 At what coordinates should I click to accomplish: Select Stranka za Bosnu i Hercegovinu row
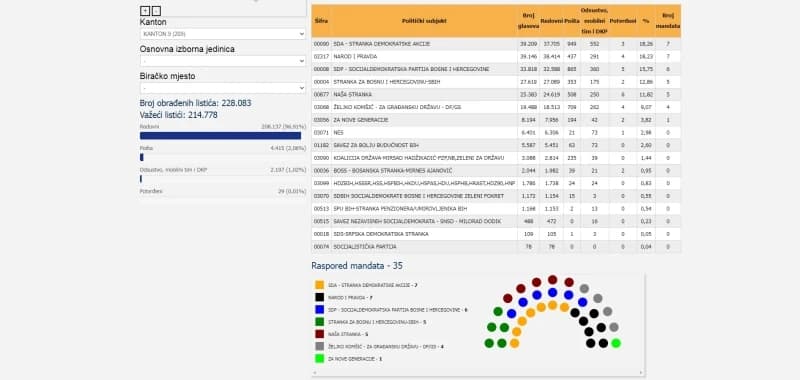[496, 82]
